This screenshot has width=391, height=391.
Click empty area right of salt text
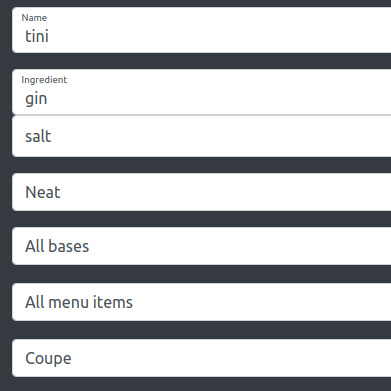click(x=220, y=136)
